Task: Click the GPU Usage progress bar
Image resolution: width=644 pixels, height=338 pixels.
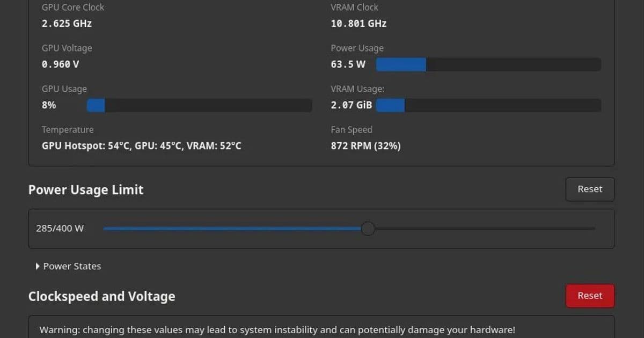Action: (199, 105)
